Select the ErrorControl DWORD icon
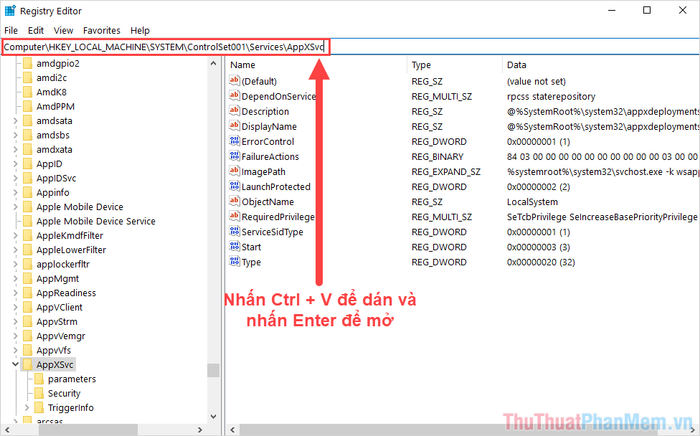 (x=234, y=141)
